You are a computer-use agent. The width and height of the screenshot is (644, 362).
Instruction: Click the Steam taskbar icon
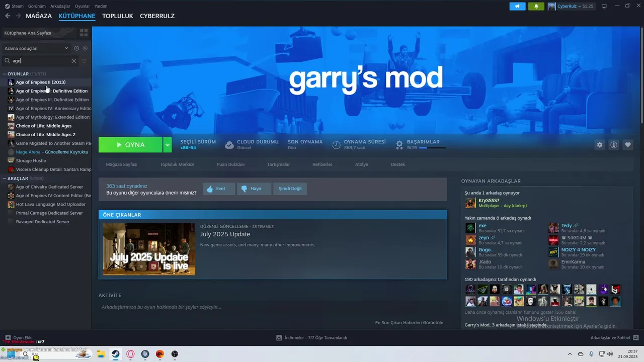coord(115,354)
